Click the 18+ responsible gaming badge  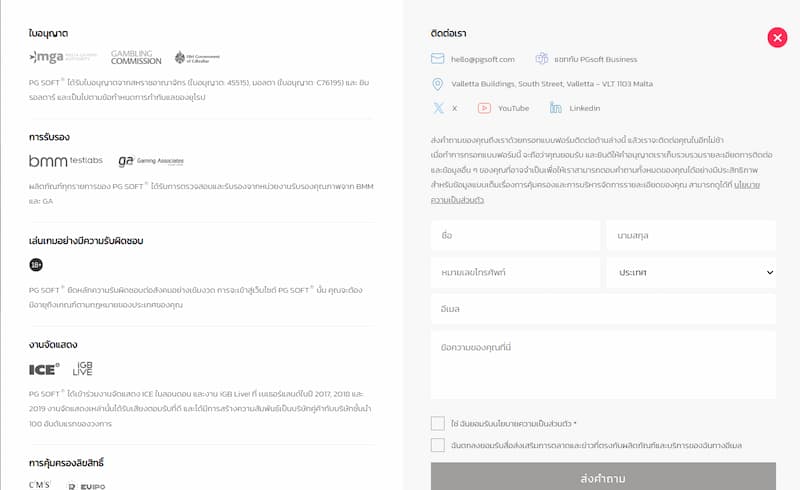point(36,264)
